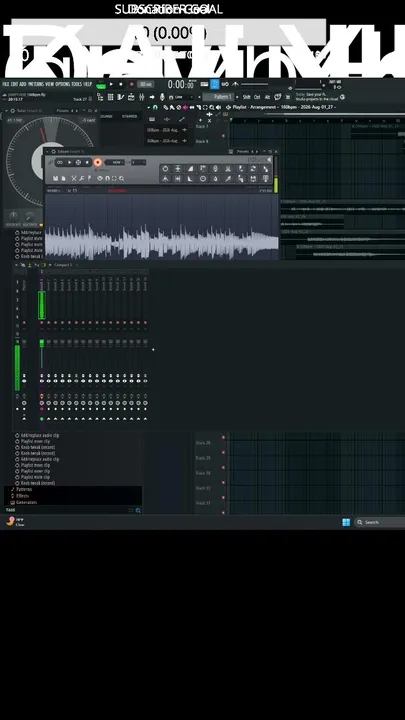The image size is (405, 720).
Task: Open the TOOLS menu
Action: (77, 84)
